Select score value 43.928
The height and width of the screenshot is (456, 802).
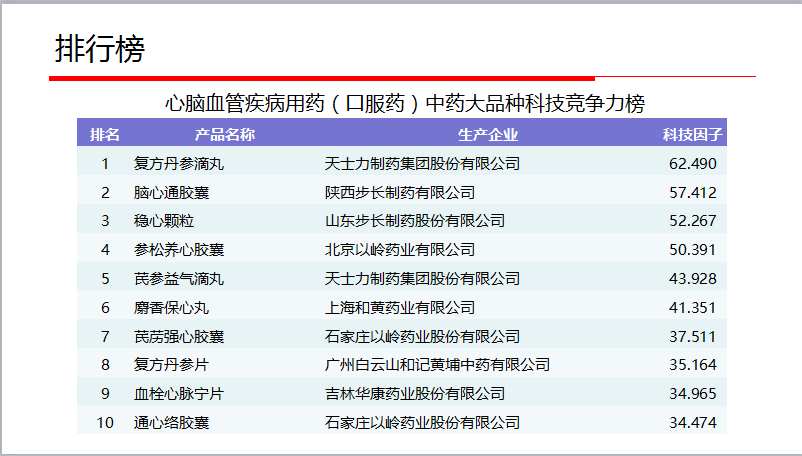click(x=693, y=279)
